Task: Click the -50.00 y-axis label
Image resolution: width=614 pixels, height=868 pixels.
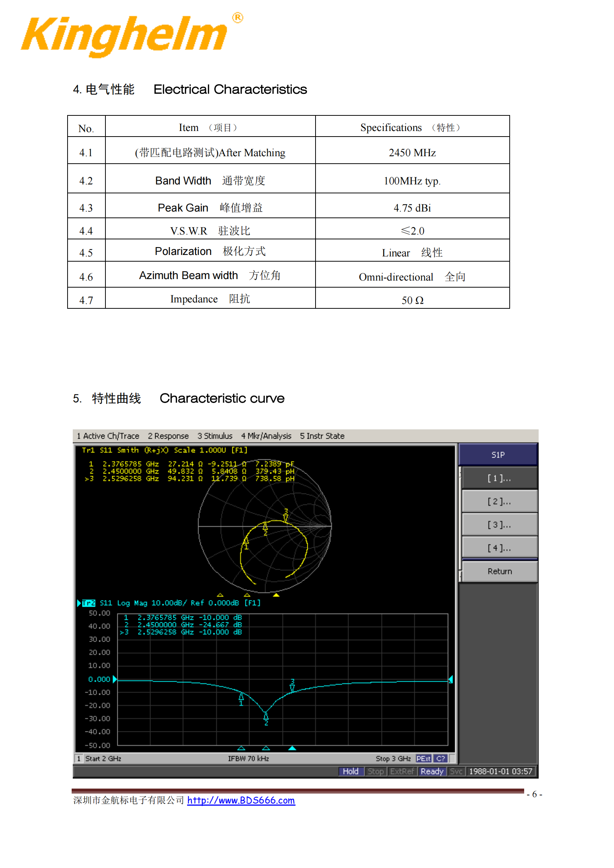Action: click(98, 746)
